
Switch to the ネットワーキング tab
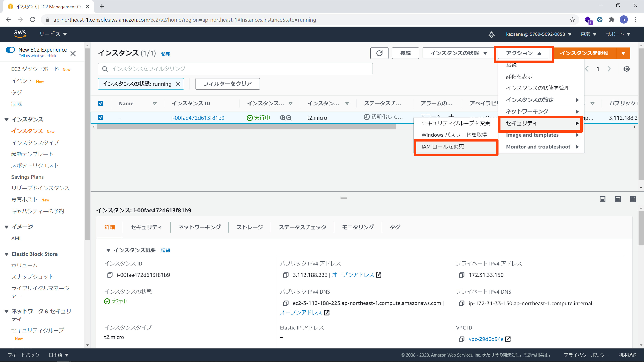198,227
